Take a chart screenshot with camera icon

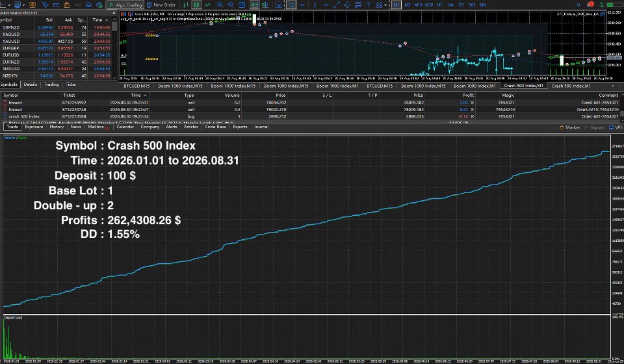coord(278,5)
